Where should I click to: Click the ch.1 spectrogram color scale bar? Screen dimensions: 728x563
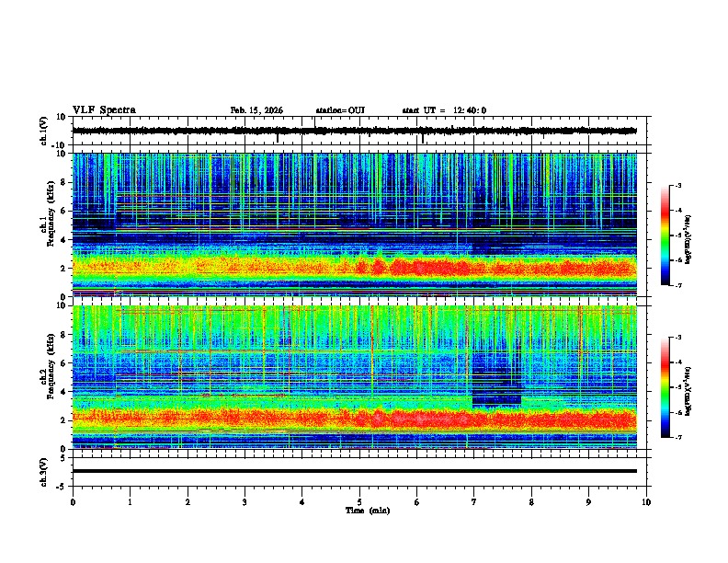pyautogui.click(x=665, y=236)
